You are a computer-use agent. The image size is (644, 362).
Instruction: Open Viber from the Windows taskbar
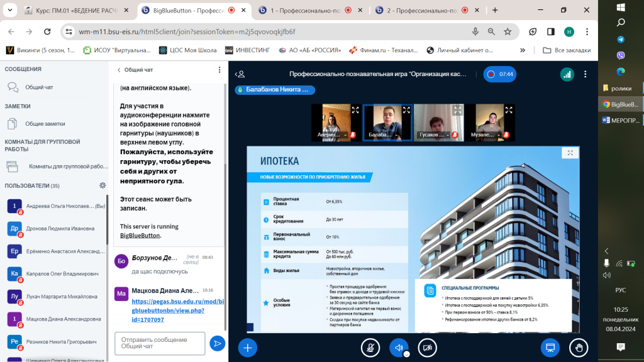621,55
